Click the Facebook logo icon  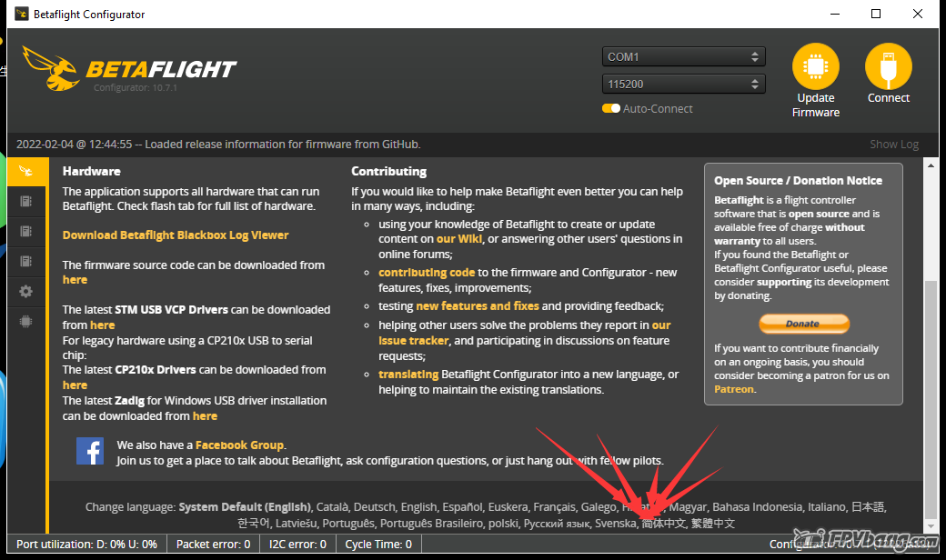tap(90, 451)
